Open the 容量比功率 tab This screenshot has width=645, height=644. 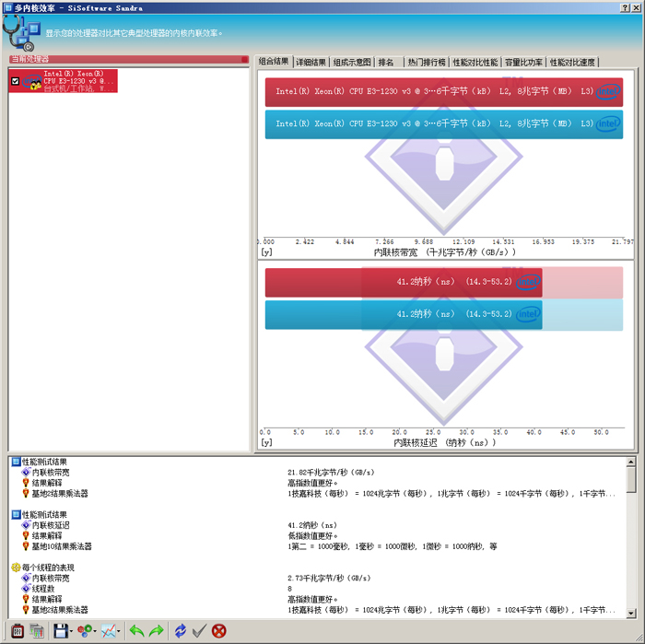pyautogui.click(x=523, y=63)
